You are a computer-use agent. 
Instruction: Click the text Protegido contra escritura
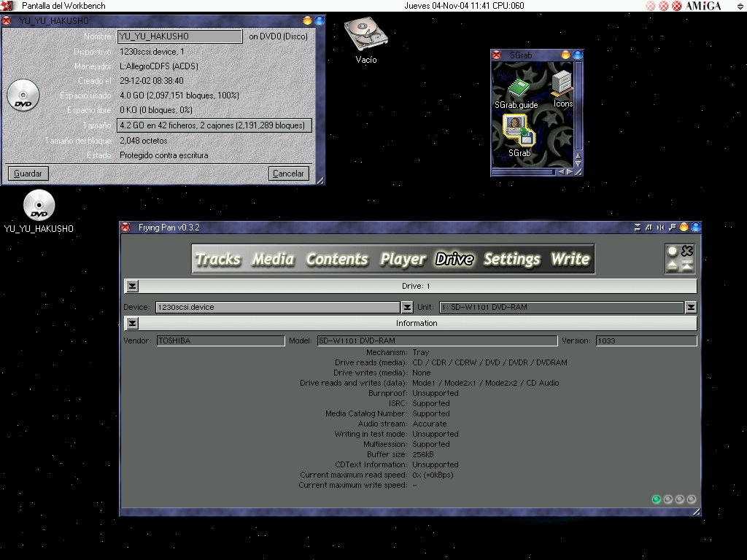tap(164, 155)
